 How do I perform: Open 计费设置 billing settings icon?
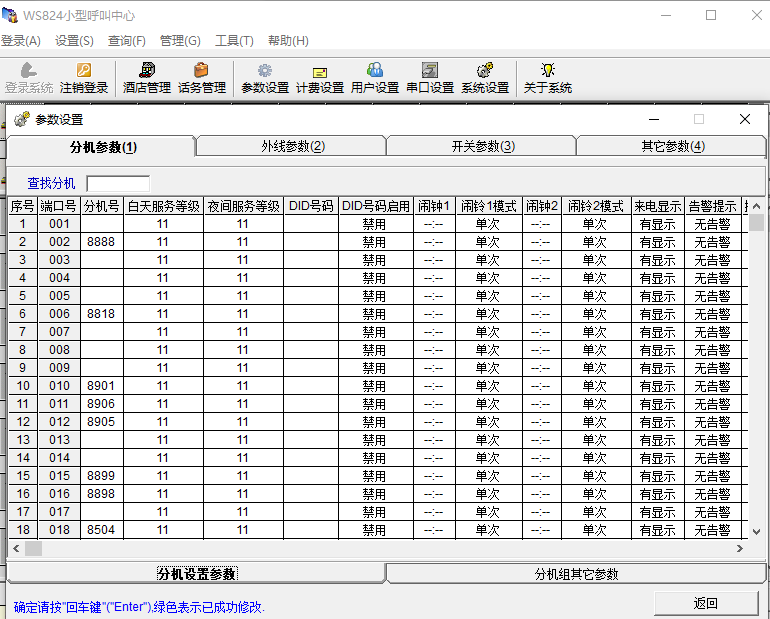pyautogui.click(x=320, y=71)
